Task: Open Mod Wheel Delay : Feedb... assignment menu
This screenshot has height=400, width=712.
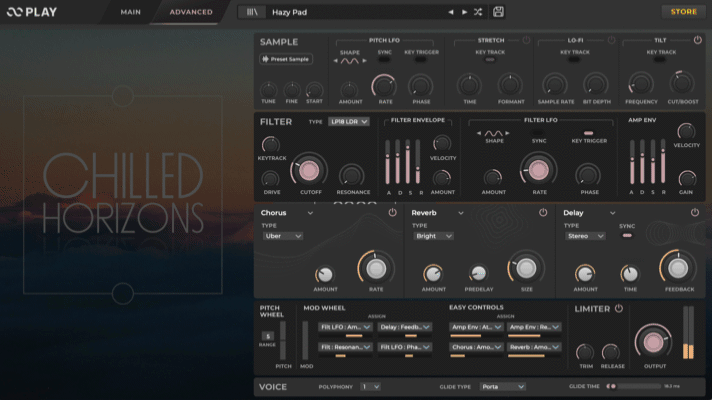Action: click(404, 327)
